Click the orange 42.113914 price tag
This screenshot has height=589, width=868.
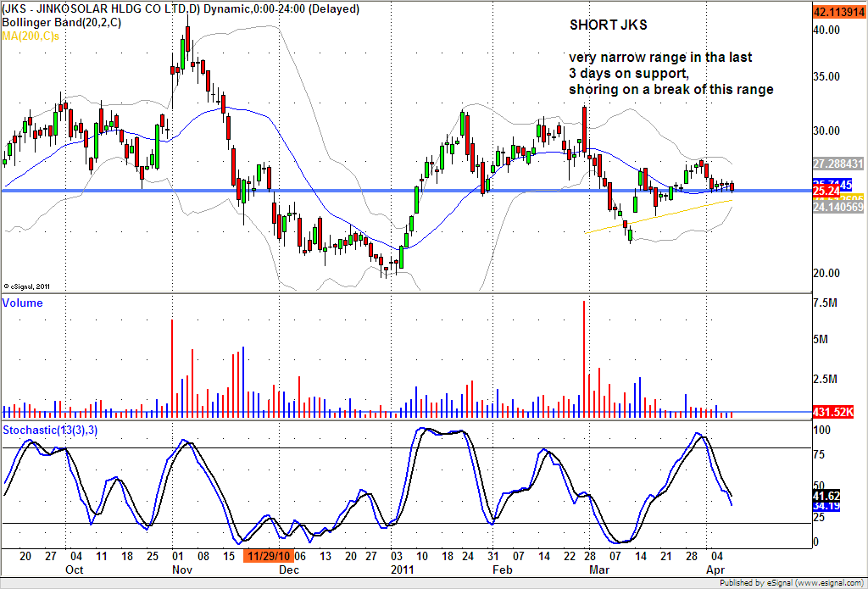[x=838, y=12]
